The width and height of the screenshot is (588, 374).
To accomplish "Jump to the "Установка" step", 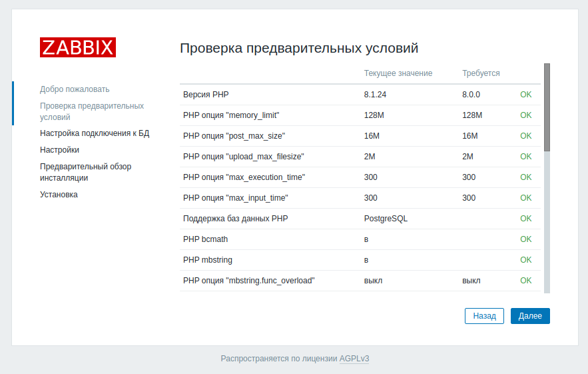I will click(x=59, y=195).
